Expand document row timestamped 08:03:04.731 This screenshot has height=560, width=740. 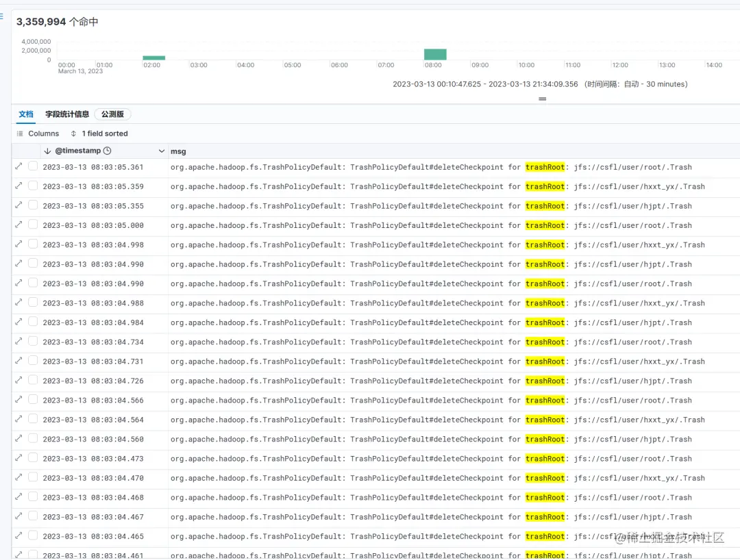(18, 360)
